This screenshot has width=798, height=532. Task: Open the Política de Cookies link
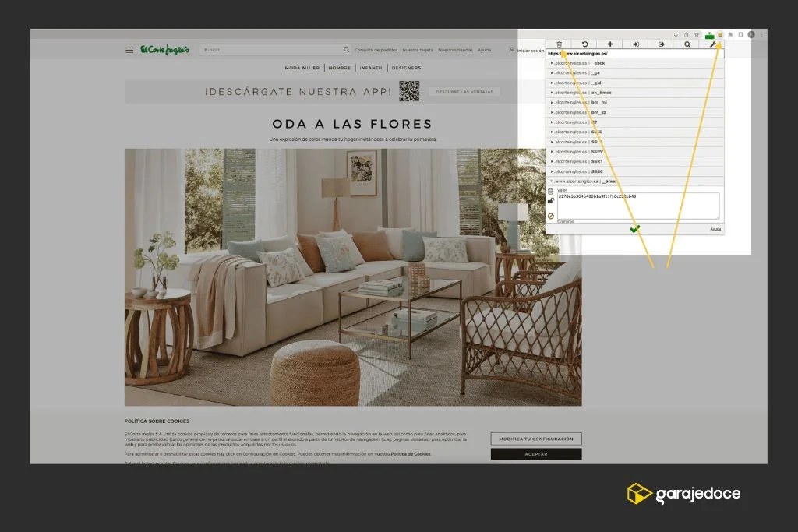point(410,453)
